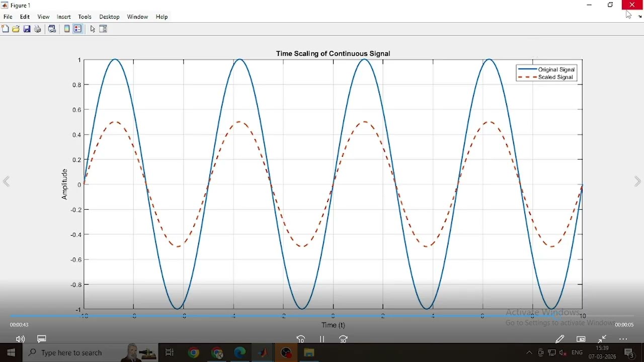Open Microsoft Edge from the taskbar
The image size is (644, 362).
pyautogui.click(x=240, y=353)
